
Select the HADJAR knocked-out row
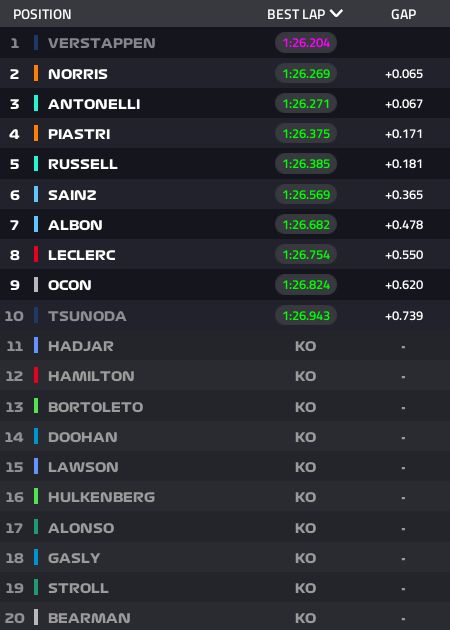coord(225,346)
